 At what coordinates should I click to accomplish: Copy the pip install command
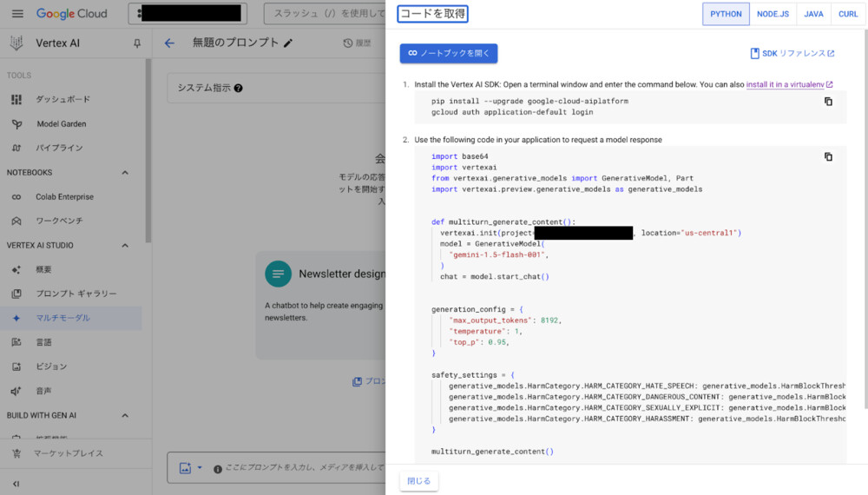point(828,102)
